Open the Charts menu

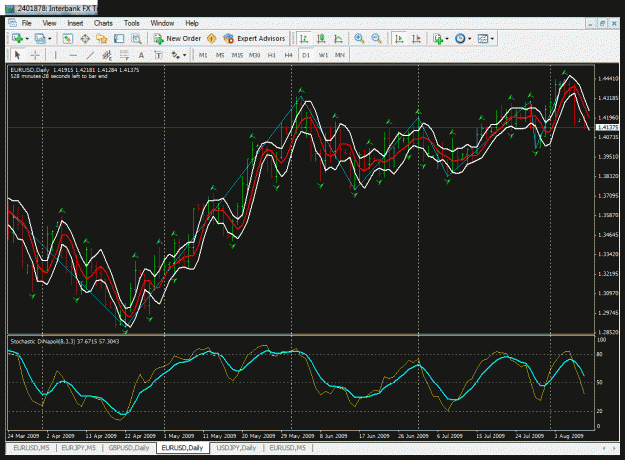[x=103, y=23]
